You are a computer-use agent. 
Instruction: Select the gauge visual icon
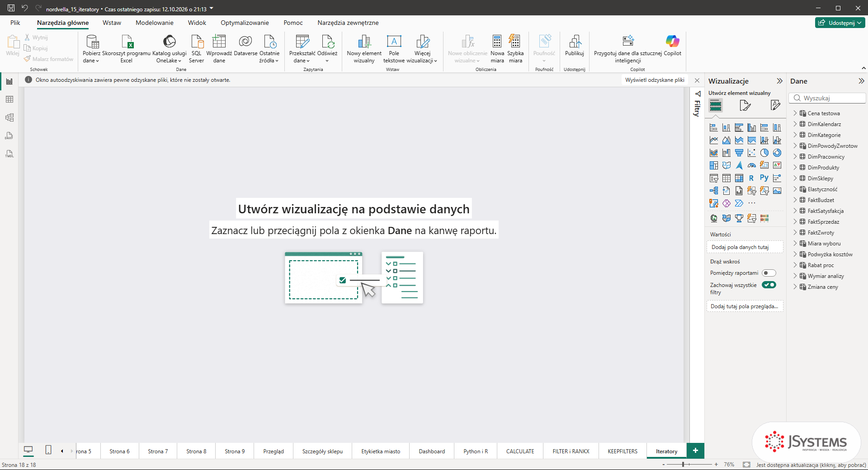click(752, 165)
